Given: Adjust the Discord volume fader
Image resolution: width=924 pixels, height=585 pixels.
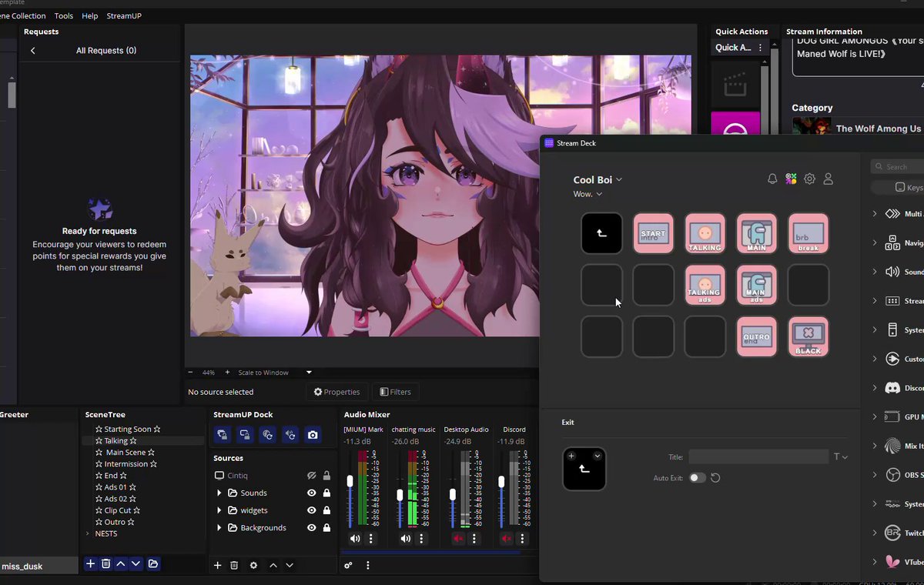Looking at the screenshot, I should coord(502,482).
